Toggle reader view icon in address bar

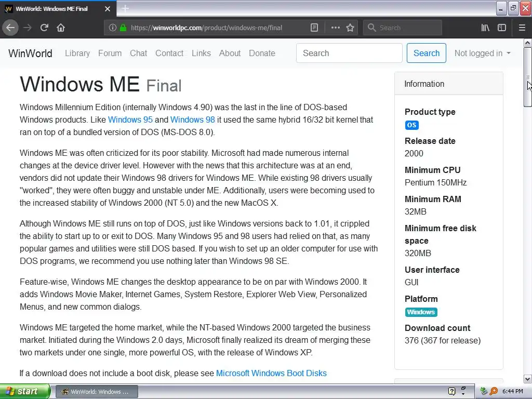click(314, 28)
